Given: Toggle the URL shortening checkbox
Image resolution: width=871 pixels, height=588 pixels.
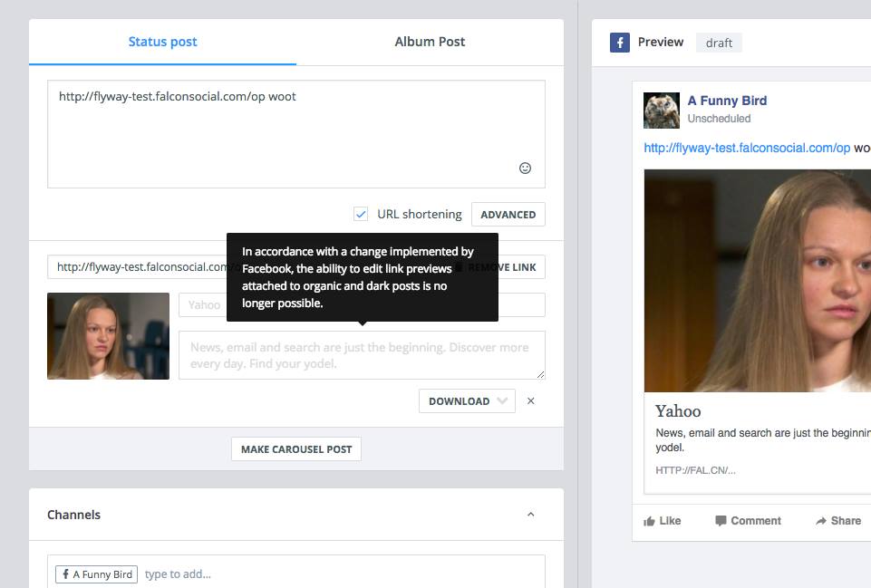Looking at the screenshot, I should [361, 214].
